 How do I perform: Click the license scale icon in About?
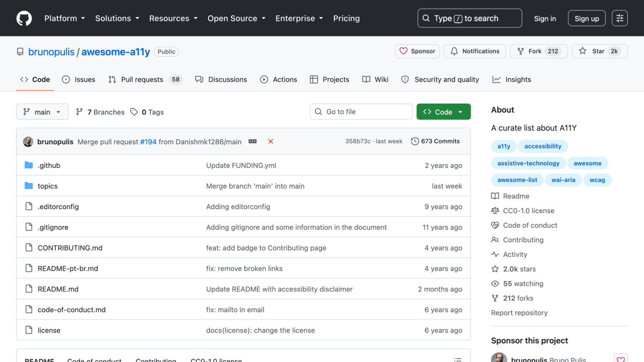point(495,211)
